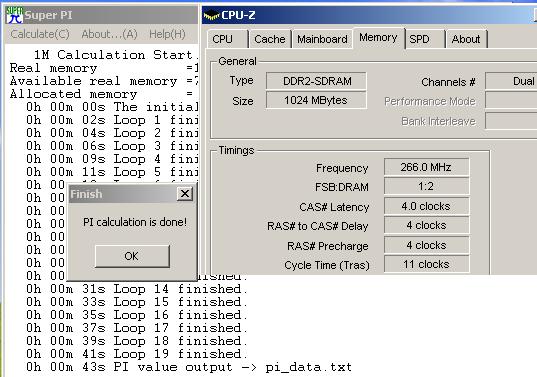
Task: Click the 'Loop 15 finished' log line
Action: [137, 302]
